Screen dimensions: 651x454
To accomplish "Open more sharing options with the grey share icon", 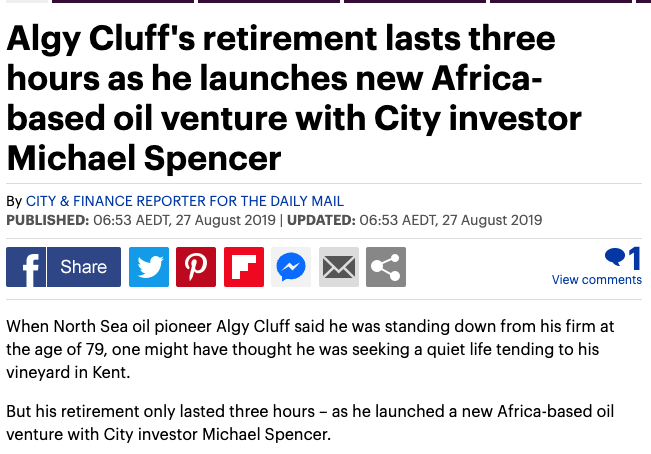I will pos(386,267).
